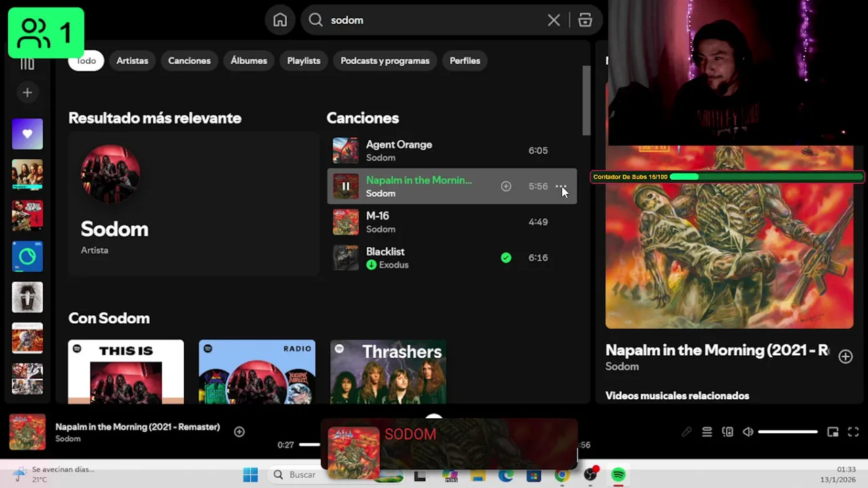Viewport: 868px width, 488px height.
Task: Open more options for Napalm in the Morning
Action: [x=561, y=186]
